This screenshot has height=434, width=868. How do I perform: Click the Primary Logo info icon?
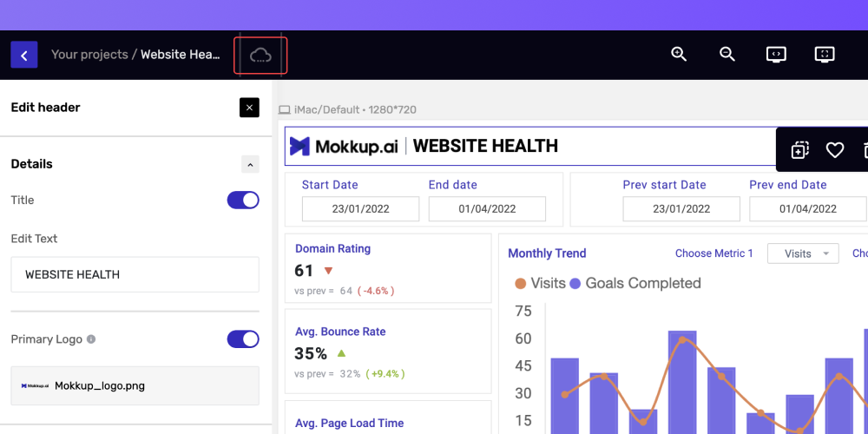(91, 339)
